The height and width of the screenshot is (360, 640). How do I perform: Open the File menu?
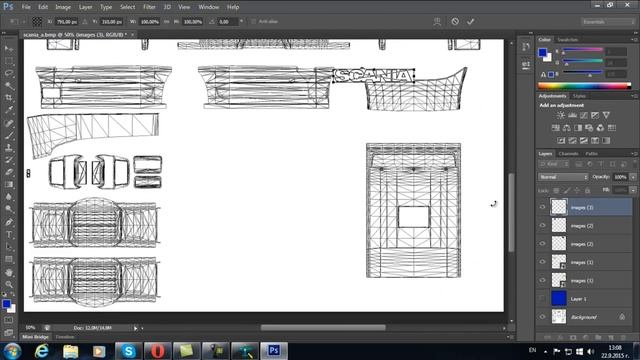tap(26, 7)
